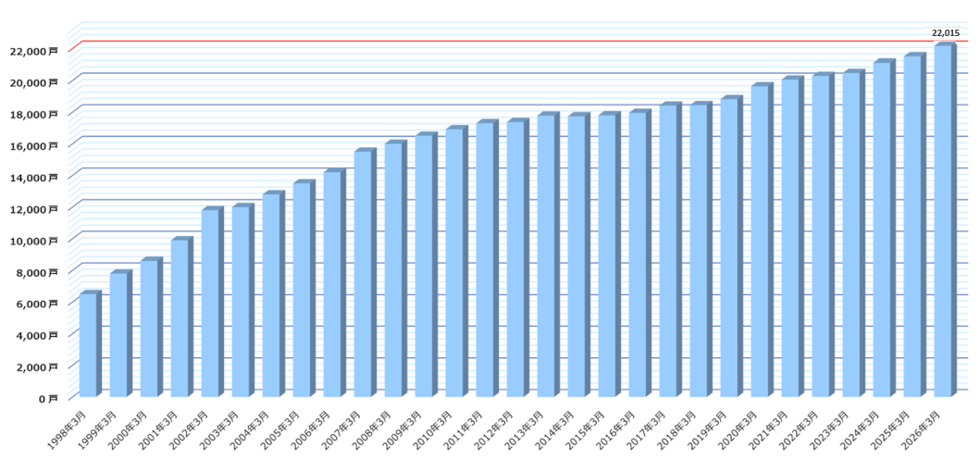Select the 2010年3月 bar
The height and width of the screenshot is (471, 980).
tap(457, 261)
